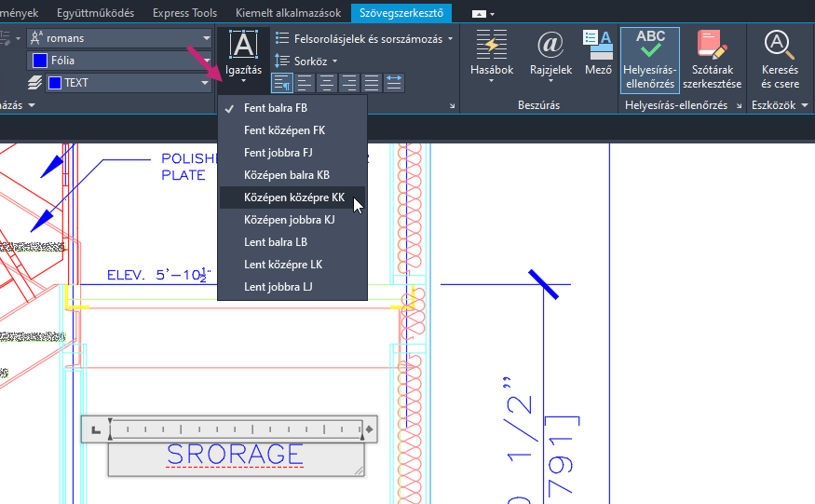The width and height of the screenshot is (815, 504).
Task: Choose Lent középre LK justification
Action: pyautogui.click(x=292, y=265)
